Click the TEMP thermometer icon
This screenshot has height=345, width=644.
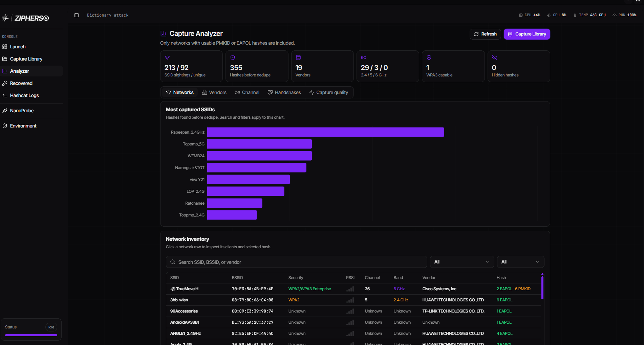pos(575,15)
